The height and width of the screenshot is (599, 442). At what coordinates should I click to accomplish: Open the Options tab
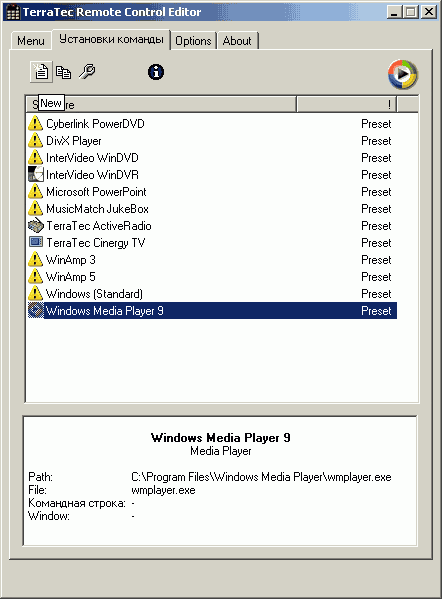click(193, 41)
